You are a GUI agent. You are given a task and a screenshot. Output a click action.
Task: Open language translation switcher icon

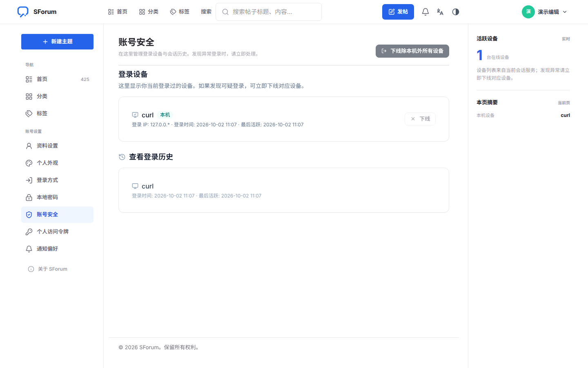click(440, 12)
